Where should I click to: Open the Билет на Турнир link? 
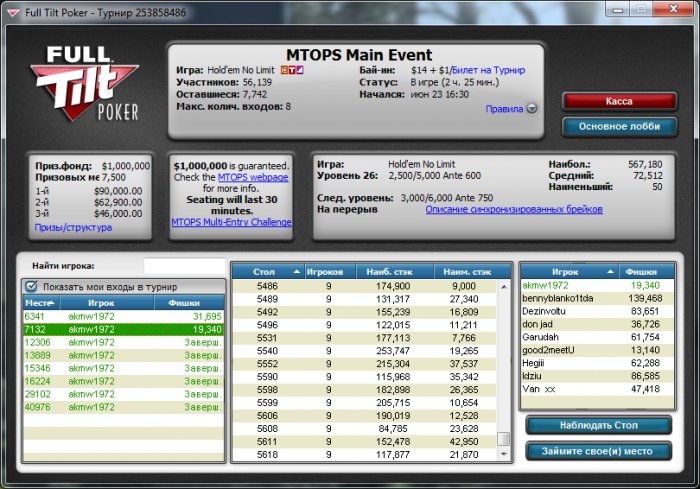488,70
